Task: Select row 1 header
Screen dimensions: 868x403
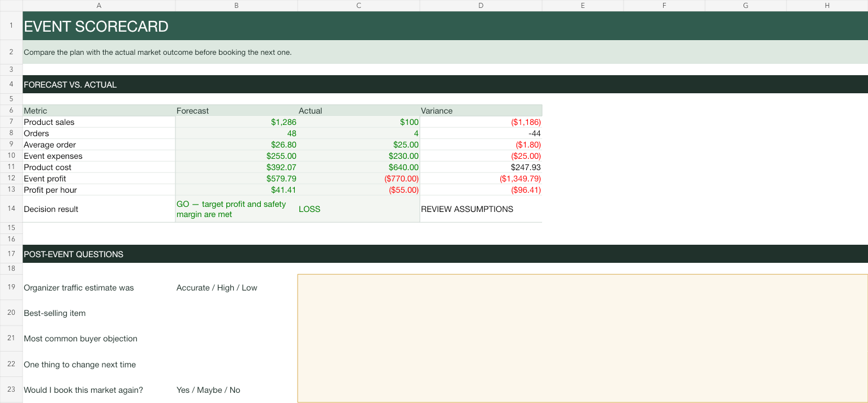Action: pyautogui.click(x=11, y=26)
